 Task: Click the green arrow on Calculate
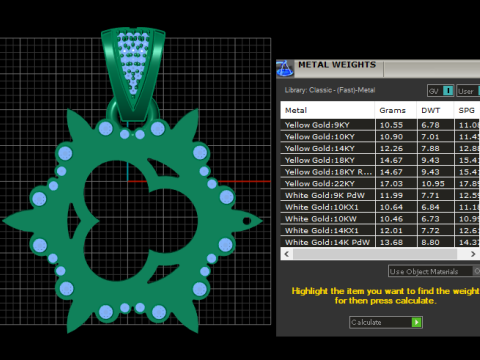coord(417,322)
